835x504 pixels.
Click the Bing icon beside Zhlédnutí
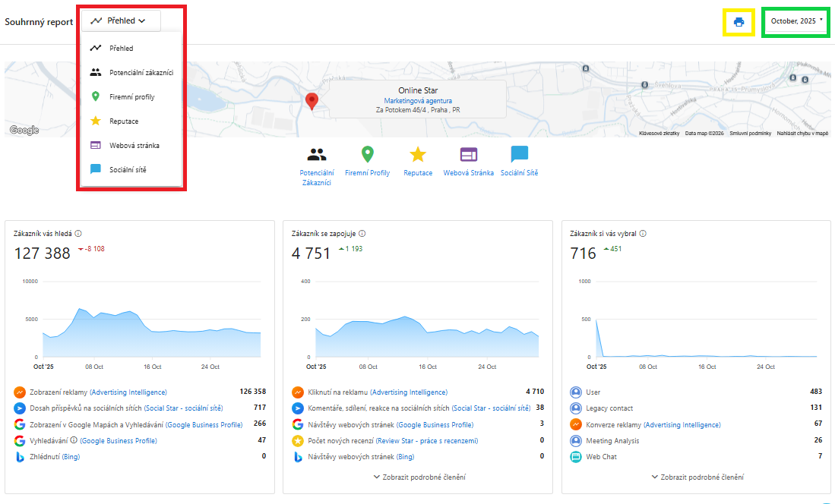pyautogui.click(x=20, y=457)
